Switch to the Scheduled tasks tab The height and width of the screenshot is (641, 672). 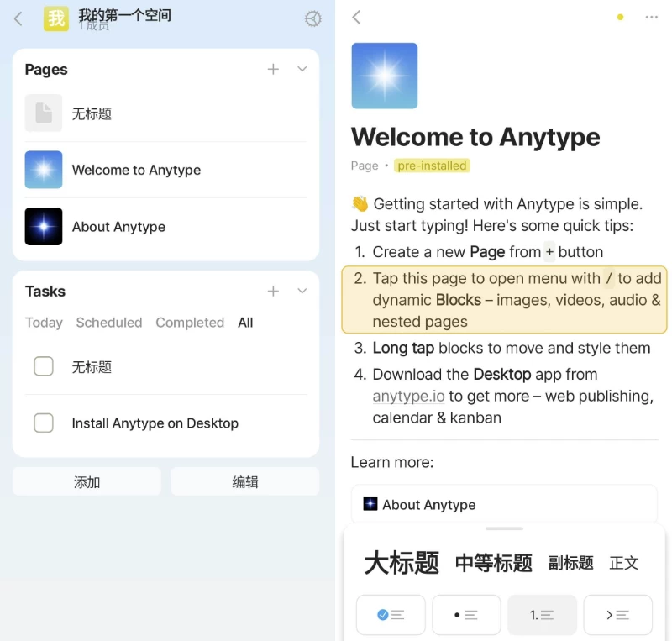point(108,323)
